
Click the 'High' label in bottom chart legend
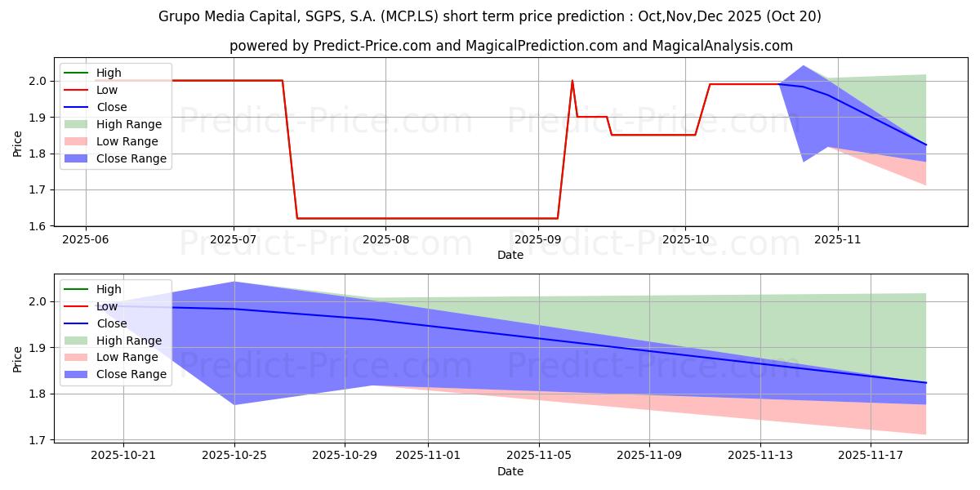coord(109,289)
